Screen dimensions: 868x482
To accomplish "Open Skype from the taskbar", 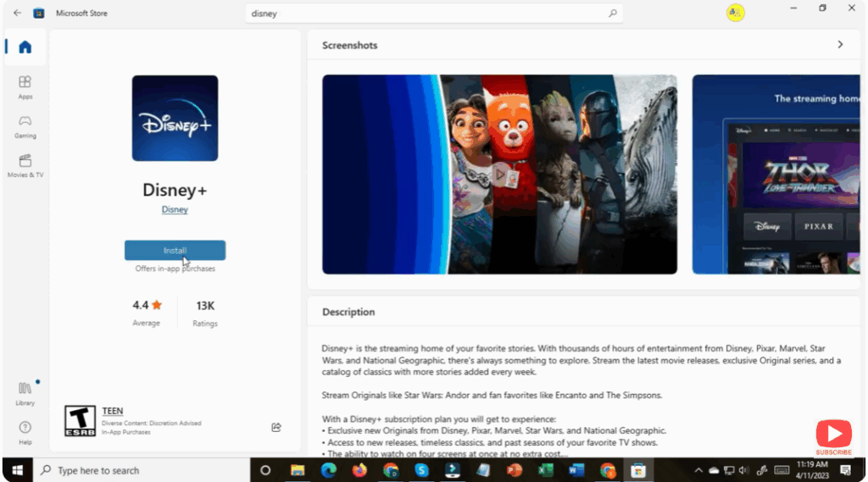I will pos(421,470).
